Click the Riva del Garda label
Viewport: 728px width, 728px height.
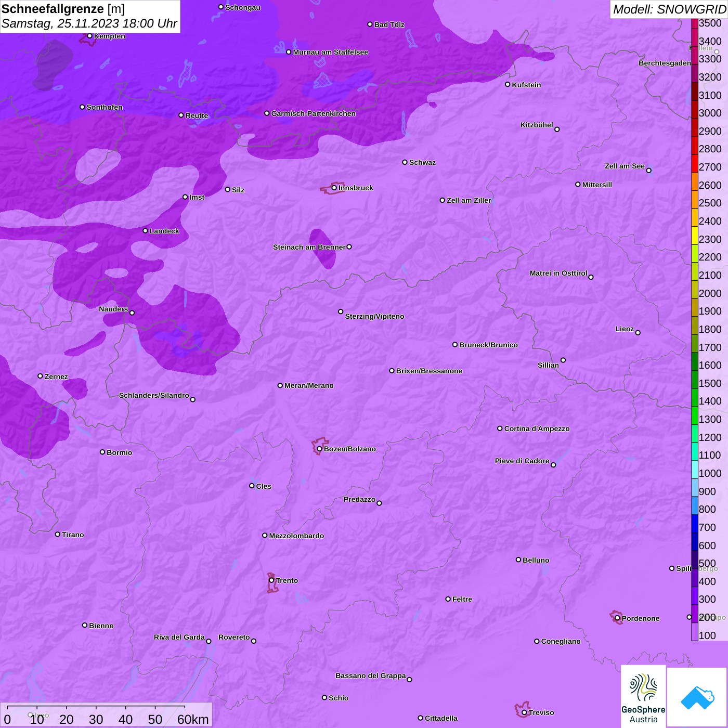[x=179, y=637]
